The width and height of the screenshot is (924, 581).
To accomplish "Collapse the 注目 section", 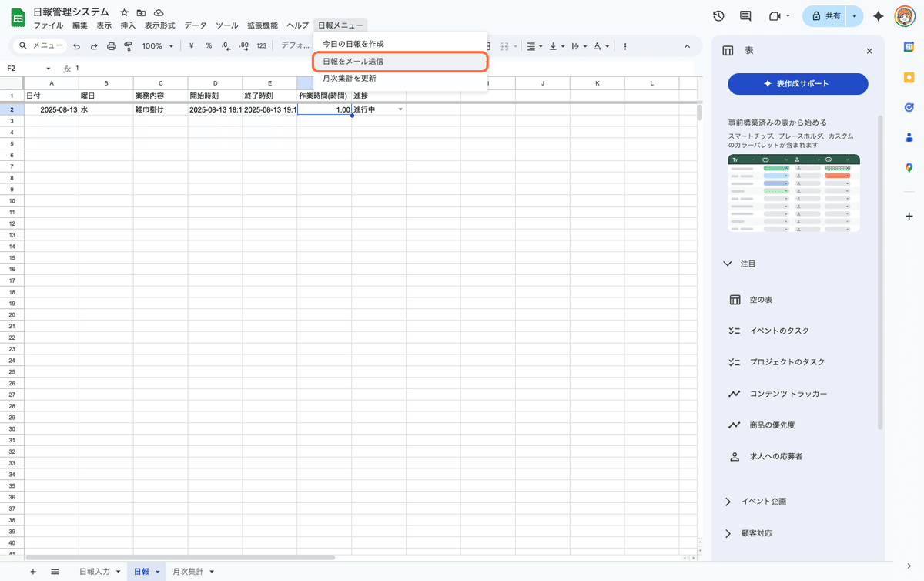I will point(728,264).
